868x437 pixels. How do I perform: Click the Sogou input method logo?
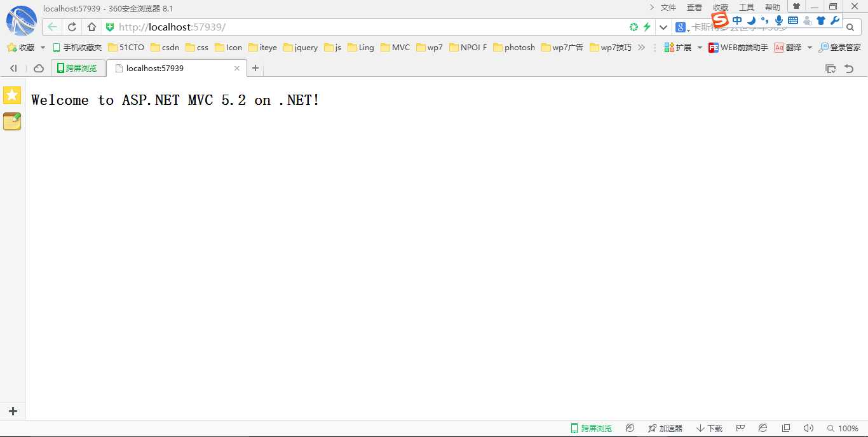pyautogui.click(x=720, y=20)
